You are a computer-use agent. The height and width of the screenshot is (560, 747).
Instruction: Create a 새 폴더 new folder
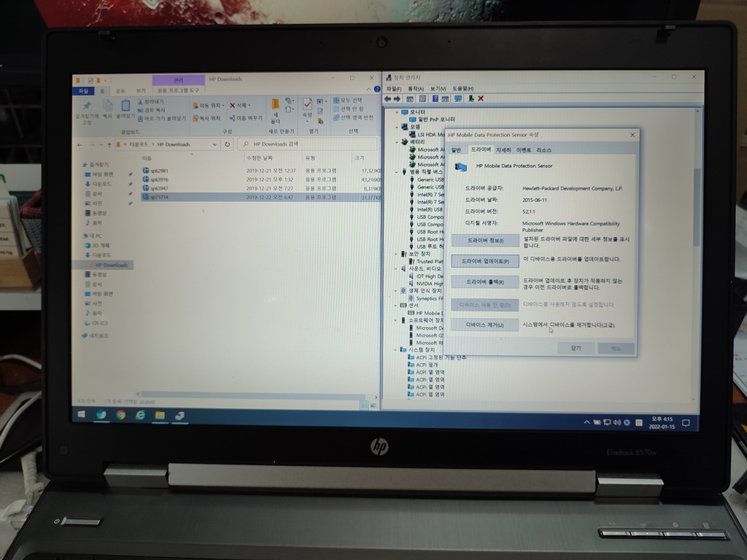275,111
